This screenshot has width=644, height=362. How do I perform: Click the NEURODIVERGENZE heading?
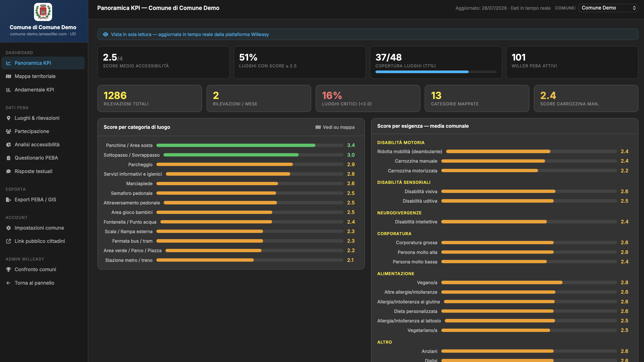[399, 213]
